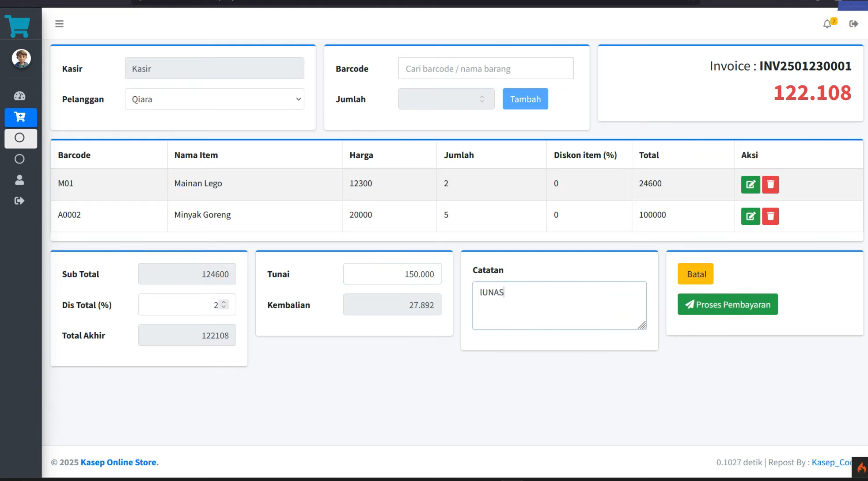
Task: Open the Pelanggan dropdown showing Qiara
Action: 214,99
